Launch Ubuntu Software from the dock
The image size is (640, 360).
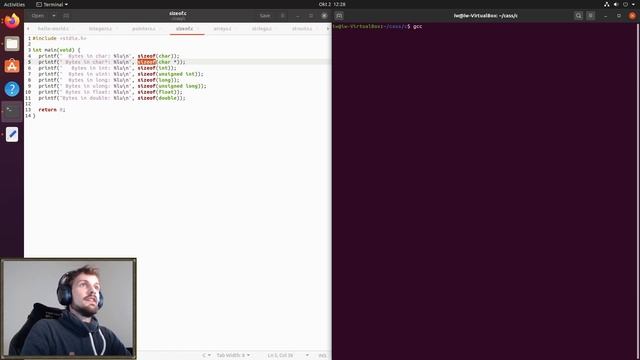click(x=12, y=66)
